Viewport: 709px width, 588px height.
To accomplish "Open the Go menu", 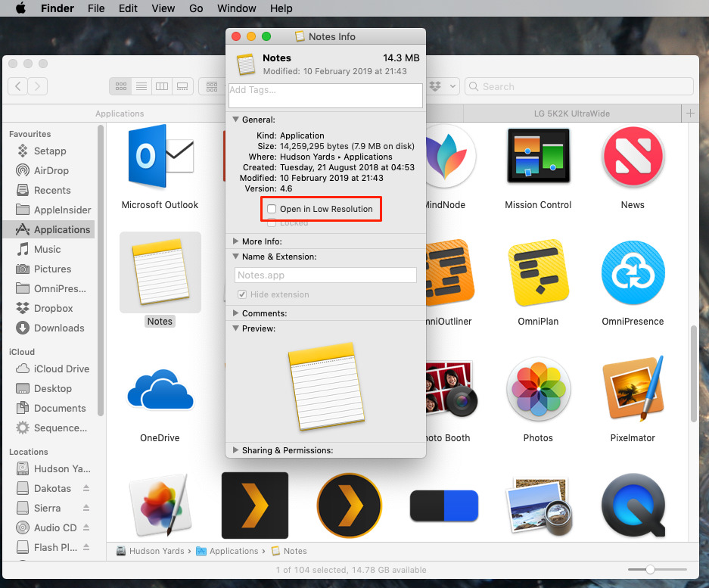I will (196, 8).
